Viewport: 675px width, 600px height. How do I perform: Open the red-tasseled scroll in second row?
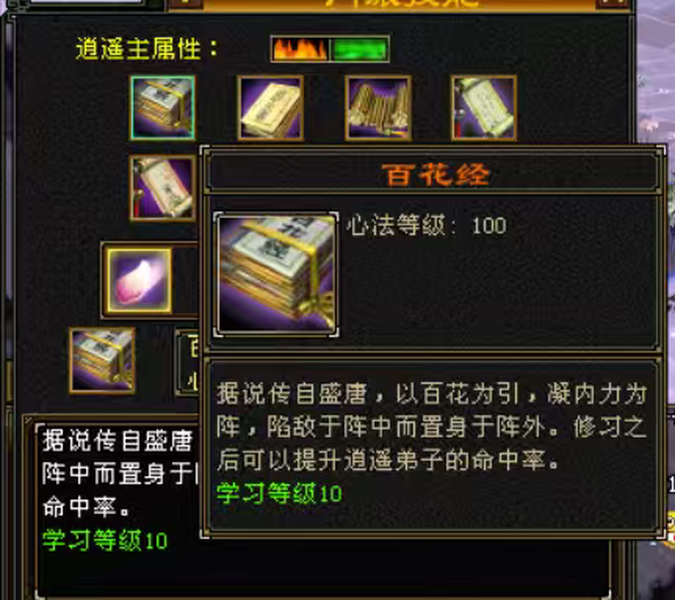coord(163,188)
